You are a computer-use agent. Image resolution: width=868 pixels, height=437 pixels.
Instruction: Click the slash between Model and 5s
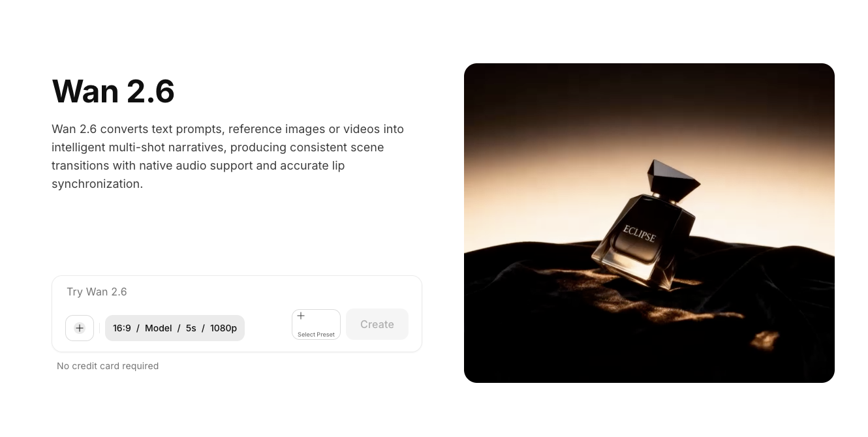click(x=179, y=328)
